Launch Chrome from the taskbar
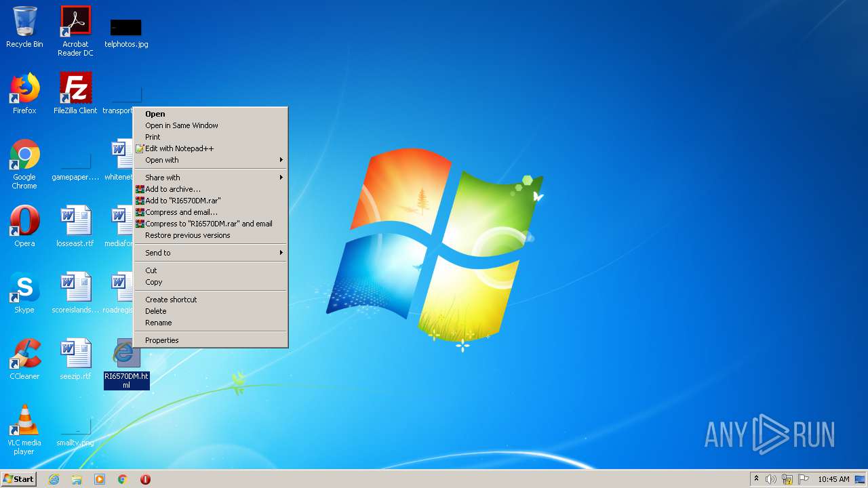Screen dimensions: 868x488 [123, 479]
